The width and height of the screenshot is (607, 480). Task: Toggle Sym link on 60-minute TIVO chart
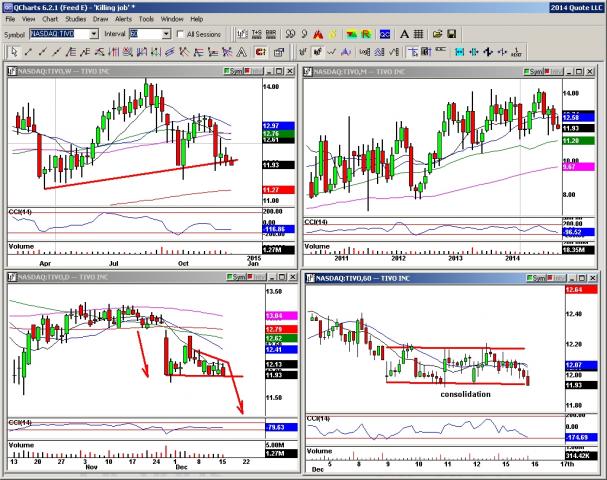tap(536, 278)
